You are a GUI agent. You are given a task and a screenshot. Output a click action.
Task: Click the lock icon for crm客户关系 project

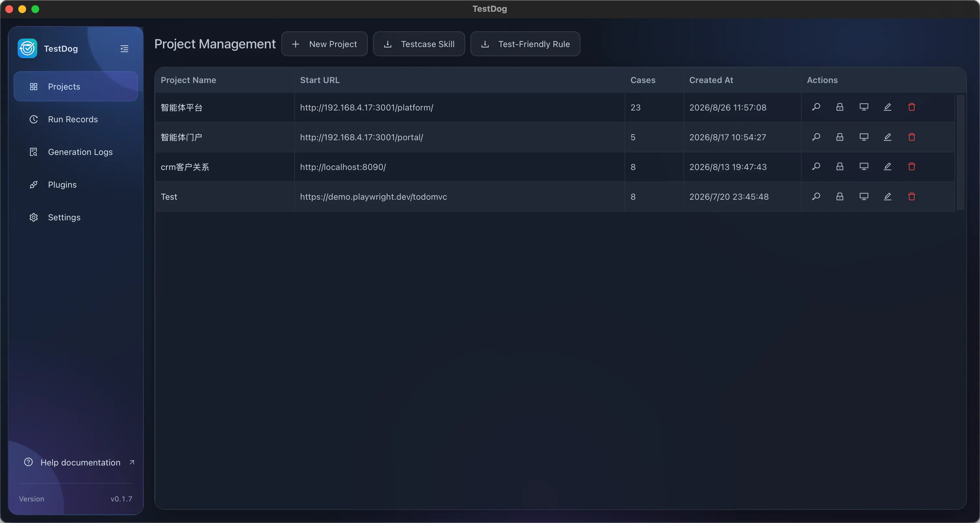(840, 166)
